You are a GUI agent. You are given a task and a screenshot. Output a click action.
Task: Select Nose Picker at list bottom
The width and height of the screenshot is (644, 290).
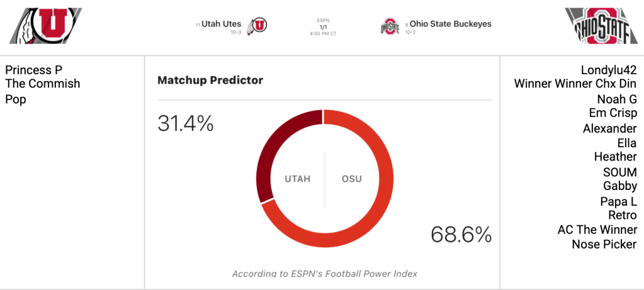604,244
